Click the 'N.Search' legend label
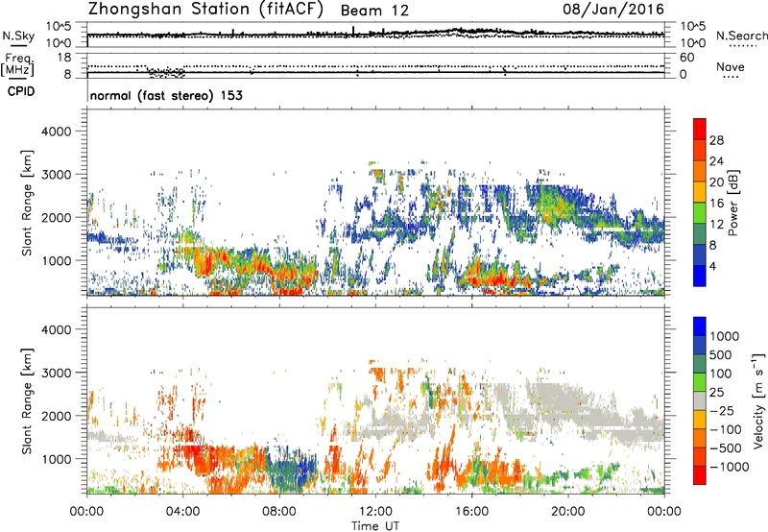768x532 pixels. (741, 36)
